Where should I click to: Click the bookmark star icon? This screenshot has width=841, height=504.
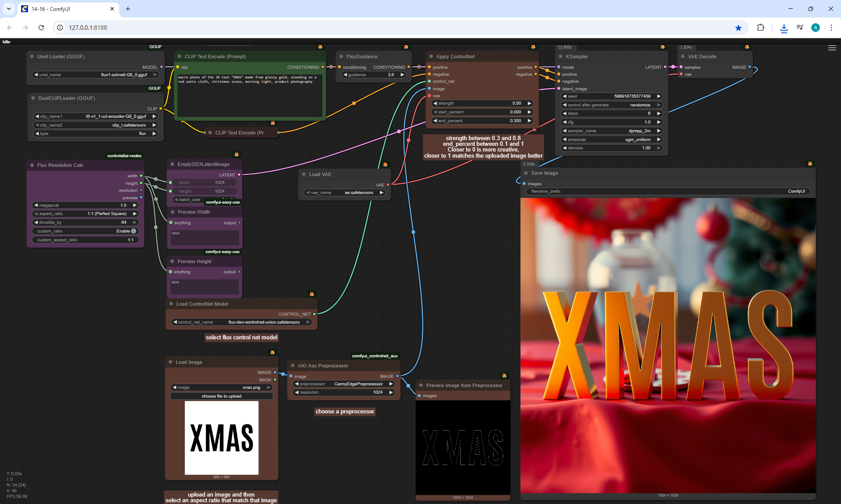[739, 28]
